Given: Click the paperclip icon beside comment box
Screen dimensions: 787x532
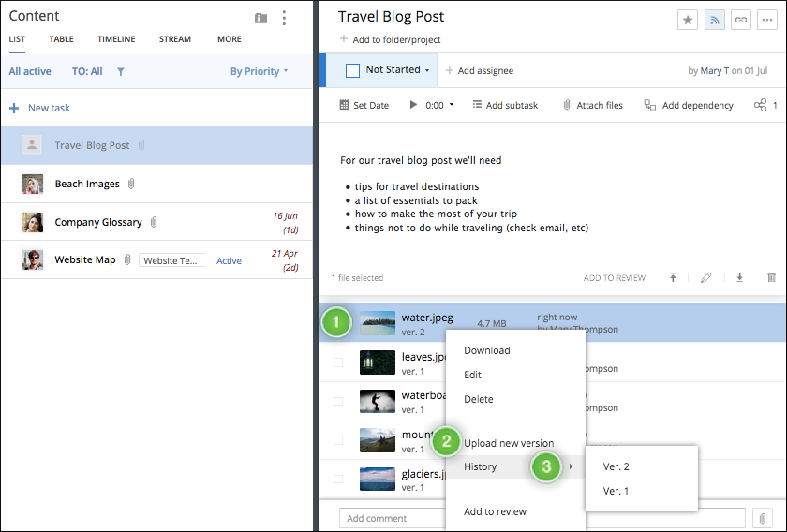Looking at the screenshot, I should pos(763,519).
